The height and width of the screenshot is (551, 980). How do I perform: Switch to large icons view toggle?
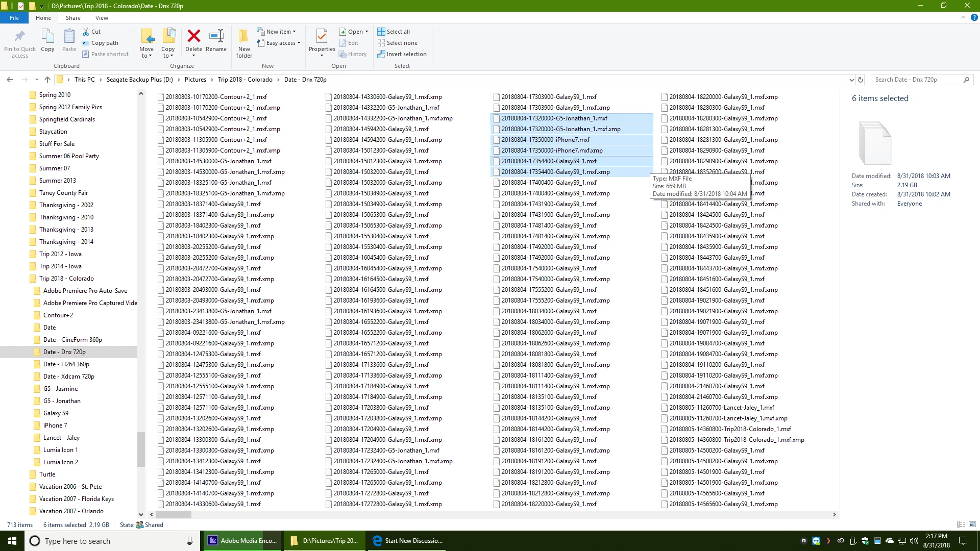tap(972, 524)
